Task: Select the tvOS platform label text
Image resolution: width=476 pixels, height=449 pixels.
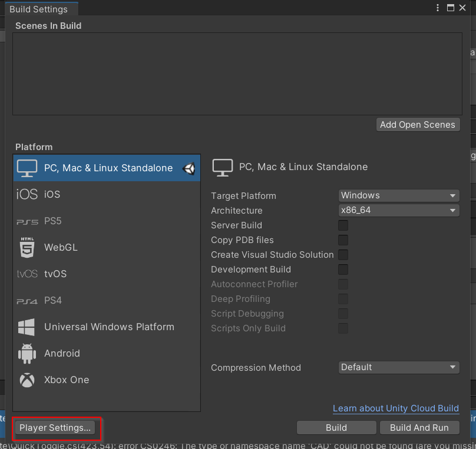Action: click(x=55, y=274)
